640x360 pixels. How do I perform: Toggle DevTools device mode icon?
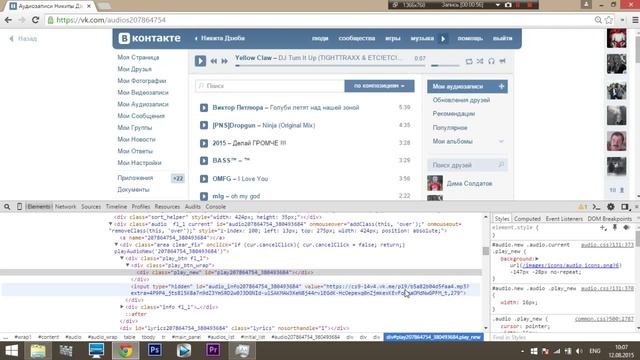pos(19,207)
